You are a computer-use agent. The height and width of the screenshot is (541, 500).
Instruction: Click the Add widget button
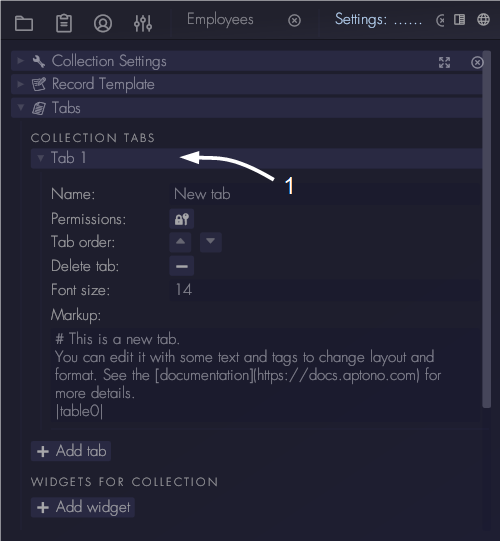click(x=83, y=507)
